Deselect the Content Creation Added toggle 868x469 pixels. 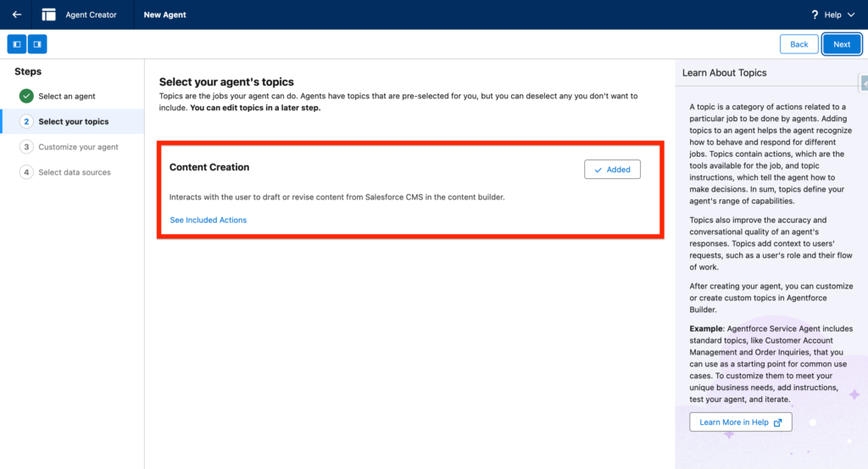tap(612, 170)
